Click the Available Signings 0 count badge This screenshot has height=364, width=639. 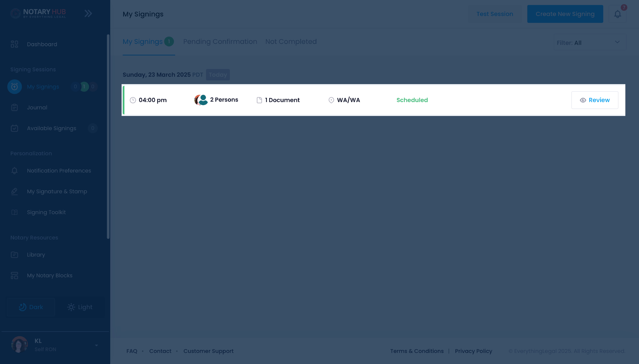93,128
